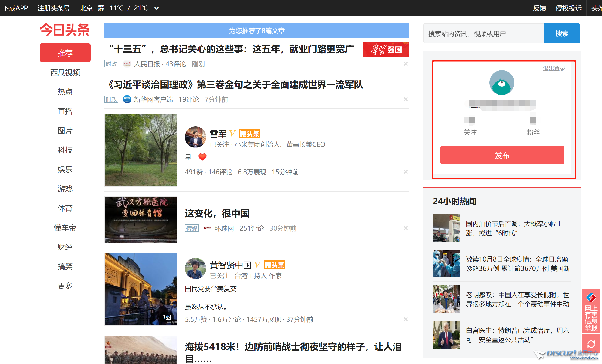Screen dimensions: 602x364
Task: Open the 热点 channel
Action: pos(65,92)
